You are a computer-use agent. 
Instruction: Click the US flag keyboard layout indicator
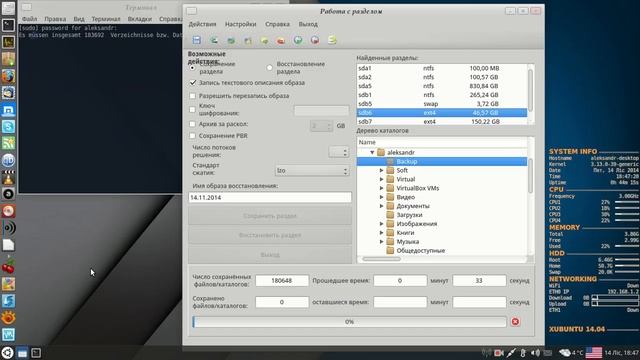(594, 353)
